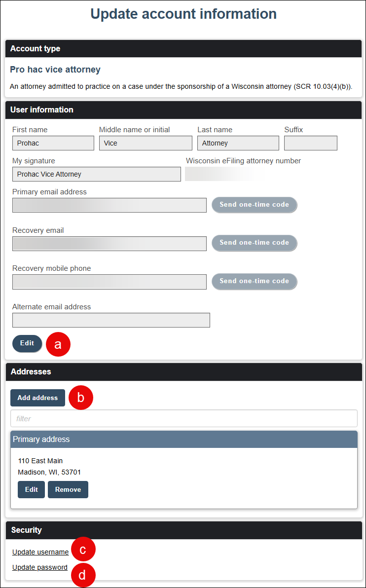Edit the Primary address entry
Viewport: 366px width, 588px height.
[x=31, y=489]
